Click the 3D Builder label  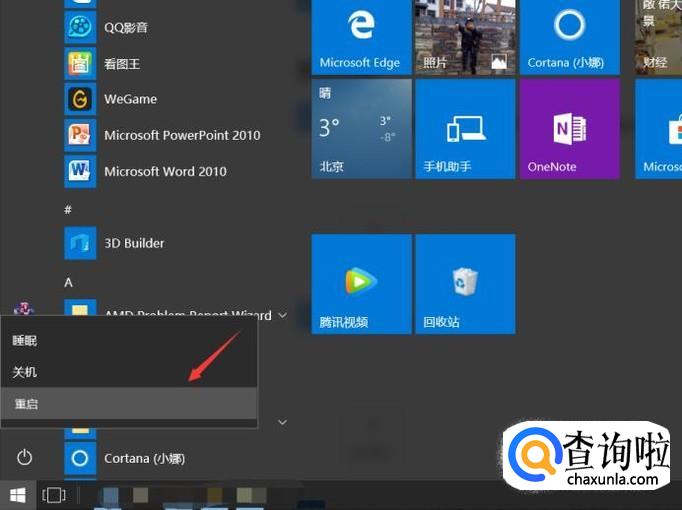pos(134,243)
